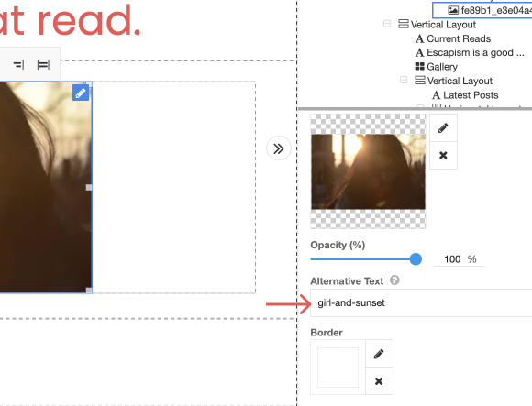Click the Alternative Text help question icon
This screenshot has height=406, width=532.
pyautogui.click(x=394, y=280)
